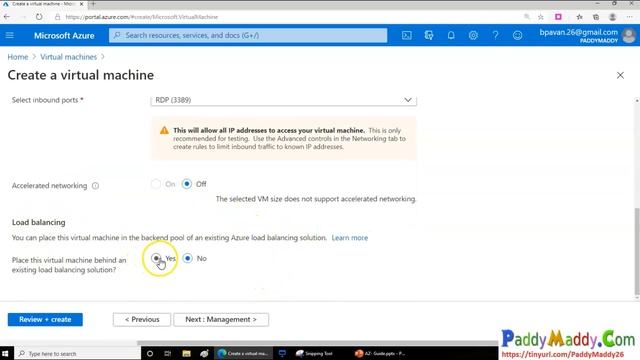640x360 pixels.
Task: Open the PowerPoint AZ-Guide taskbar item
Action: tap(380, 353)
